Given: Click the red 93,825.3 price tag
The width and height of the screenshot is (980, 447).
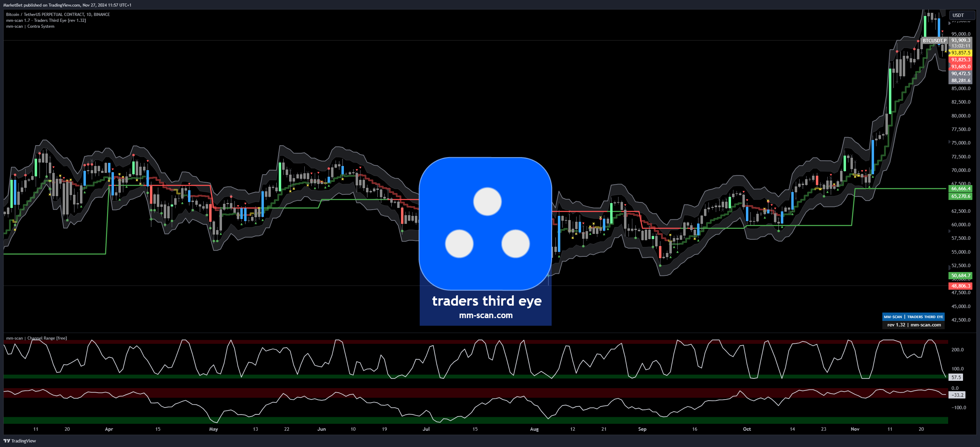Looking at the screenshot, I should [x=960, y=59].
